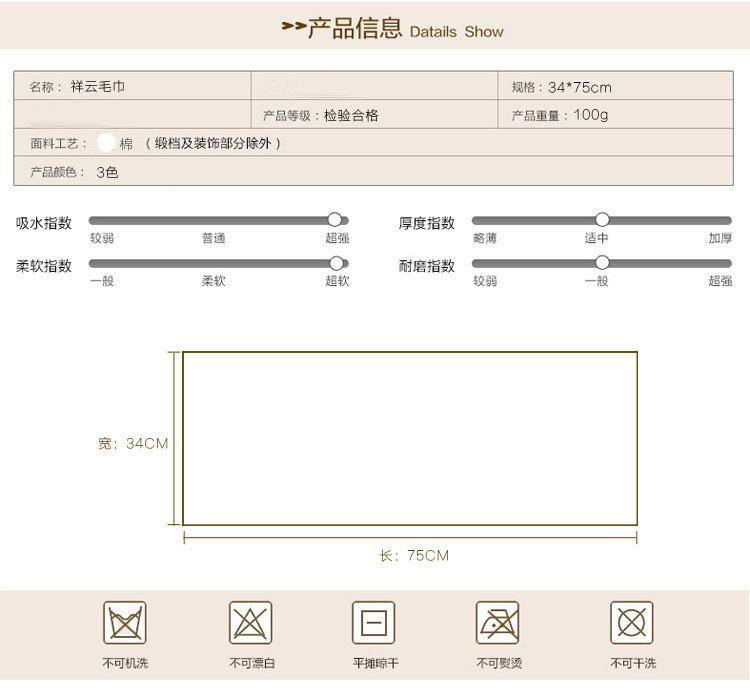Click the 宽: 34CM dimension label
The width and height of the screenshot is (750, 698).
pyautogui.click(x=133, y=443)
